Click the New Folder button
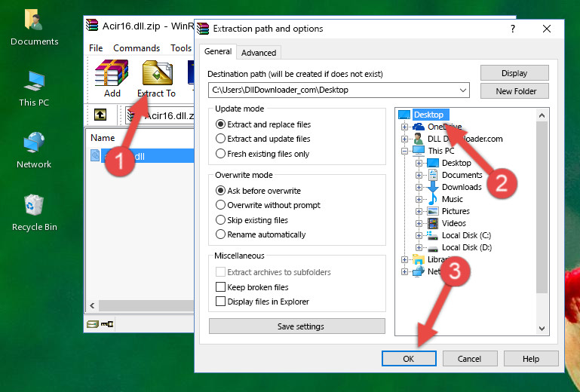The height and width of the screenshot is (392, 580). (x=514, y=91)
